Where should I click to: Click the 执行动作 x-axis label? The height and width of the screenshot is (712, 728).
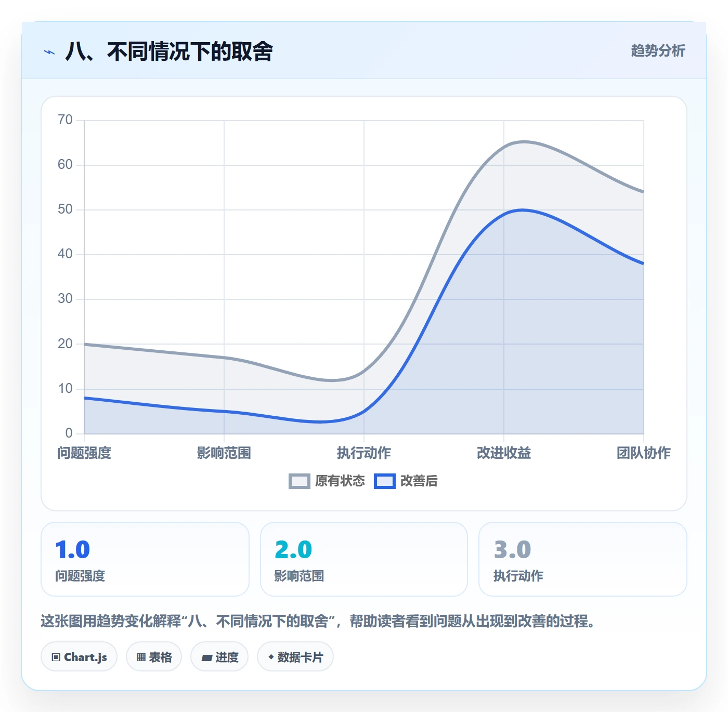pyautogui.click(x=364, y=453)
